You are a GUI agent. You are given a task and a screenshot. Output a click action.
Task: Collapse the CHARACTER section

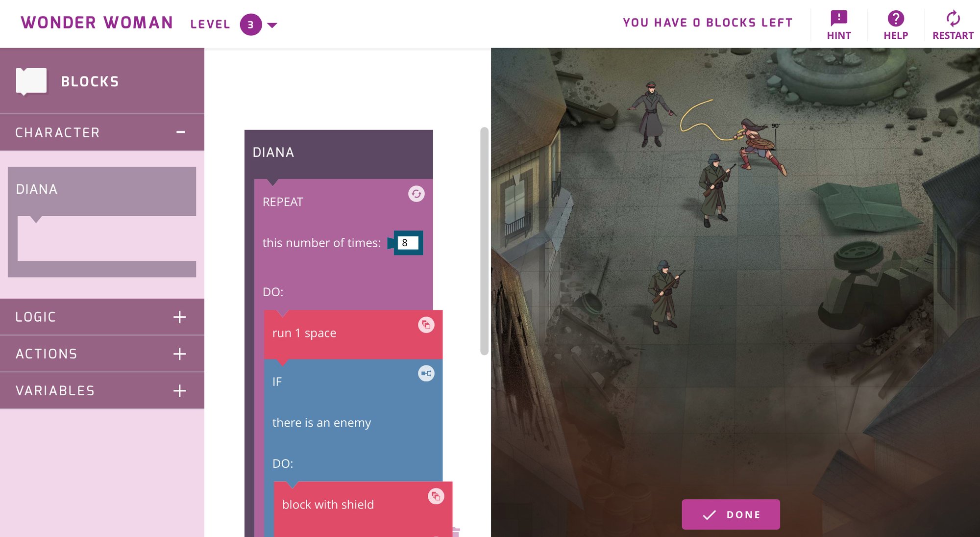pyautogui.click(x=182, y=131)
